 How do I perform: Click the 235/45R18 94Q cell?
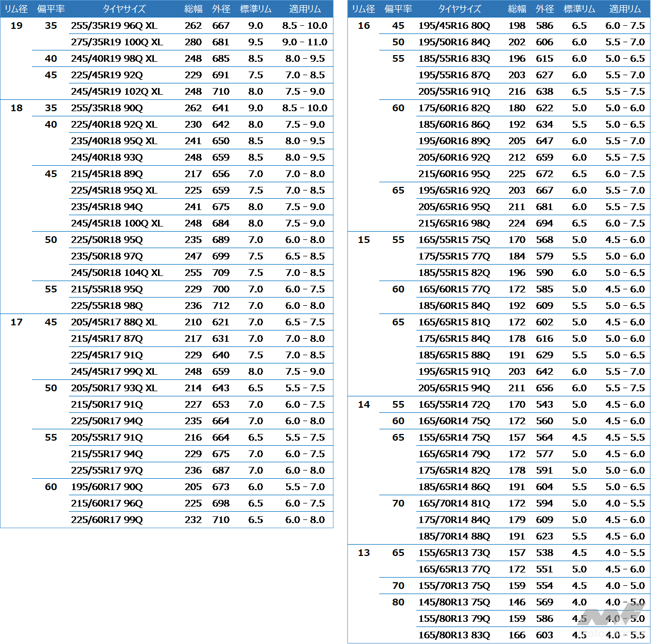107,206
